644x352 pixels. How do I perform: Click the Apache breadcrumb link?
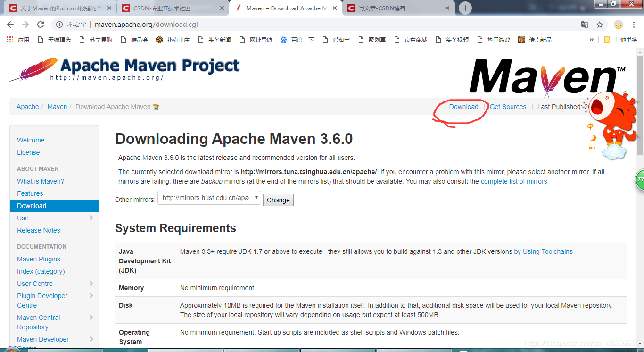click(x=28, y=107)
